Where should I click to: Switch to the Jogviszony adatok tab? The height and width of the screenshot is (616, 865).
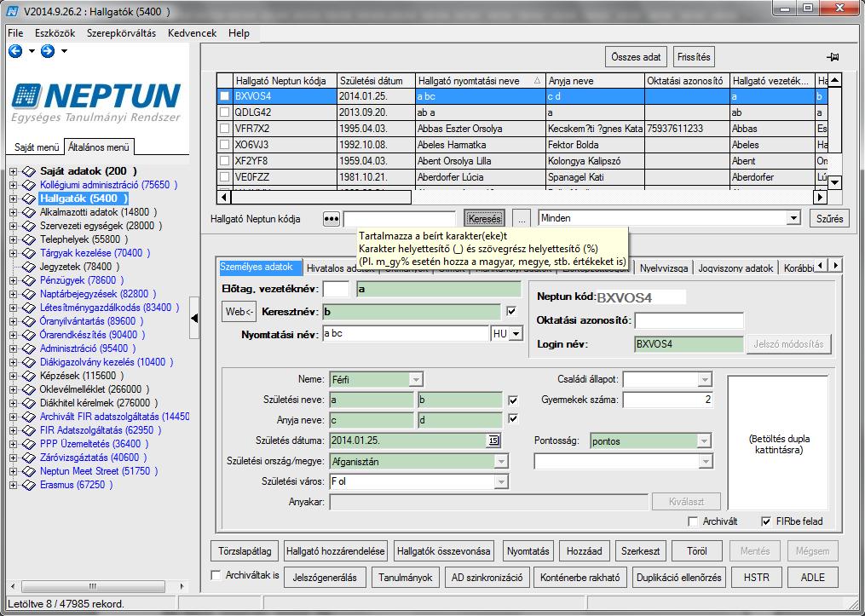[735, 268]
